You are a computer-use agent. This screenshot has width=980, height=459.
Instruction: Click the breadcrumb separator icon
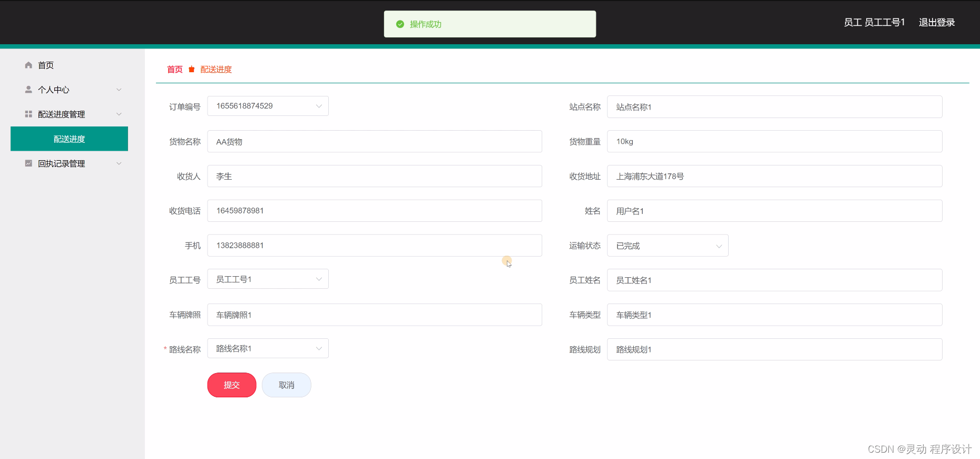[192, 69]
